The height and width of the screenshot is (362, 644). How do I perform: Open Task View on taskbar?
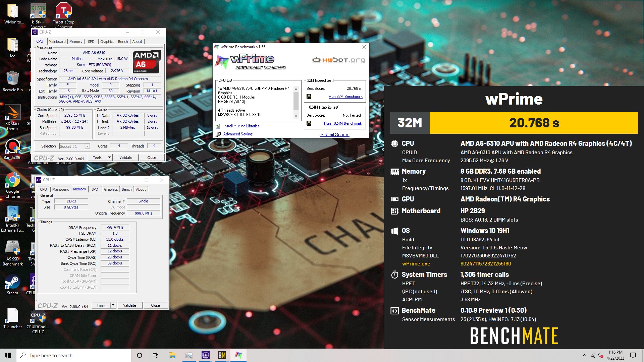pos(155,355)
